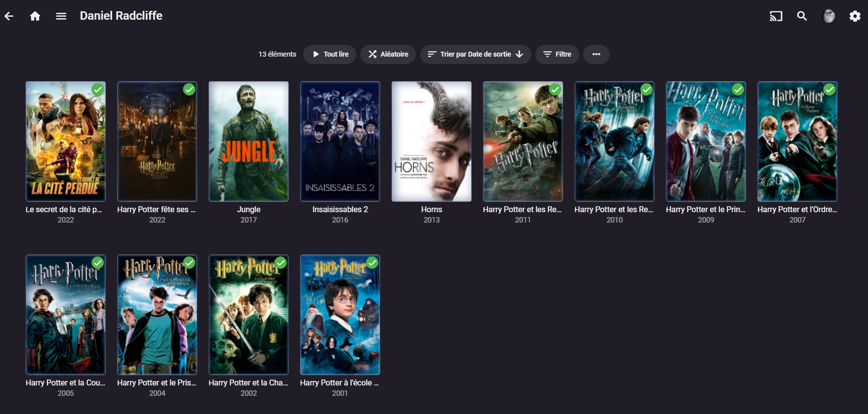Screen dimensions: 868x414
Task: Click the year 2013 under Horns
Action: click(432, 220)
